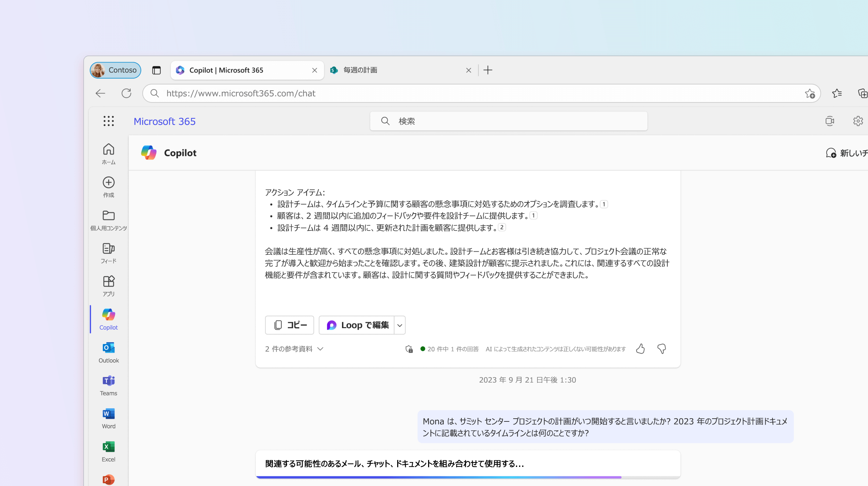Expand 2 件の参考資料 references list
Viewport: 868px width, 486px height.
(294, 349)
